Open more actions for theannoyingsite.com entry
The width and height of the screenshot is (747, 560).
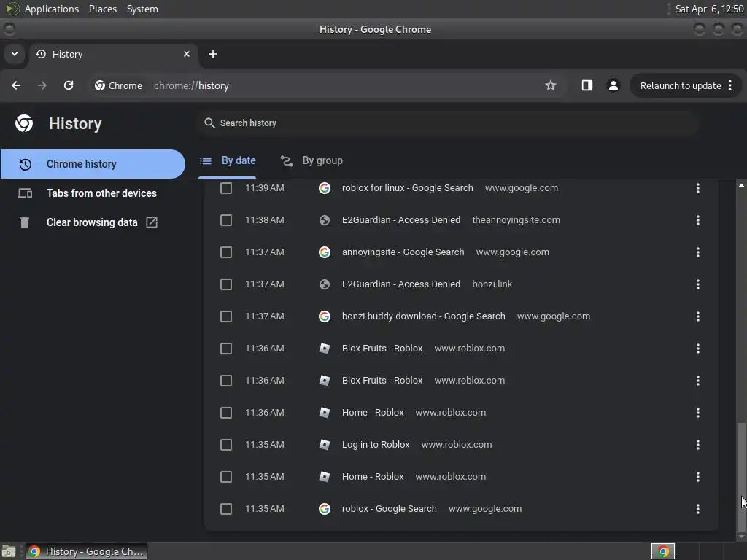click(x=698, y=220)
